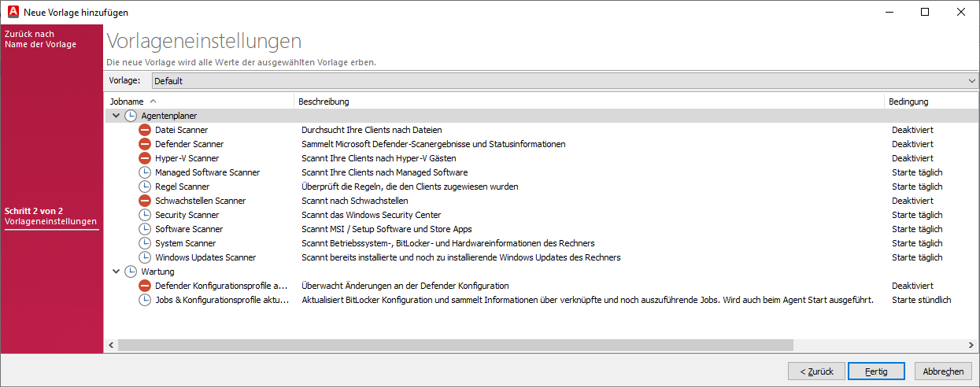Collapse the Agentenplaner group
Screen dimensions: 980x388
tap(116, 116)
